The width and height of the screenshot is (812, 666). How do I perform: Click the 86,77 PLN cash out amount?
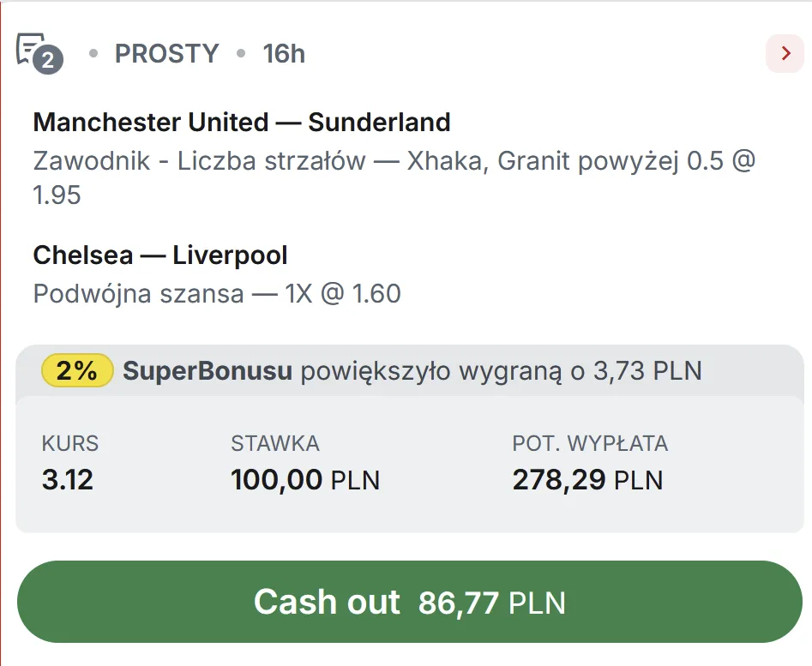coord(491,603)
